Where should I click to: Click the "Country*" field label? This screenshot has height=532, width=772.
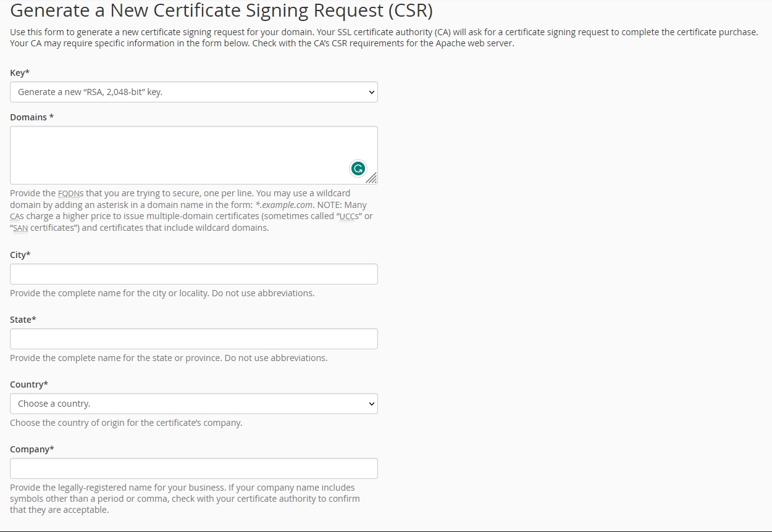29,384
